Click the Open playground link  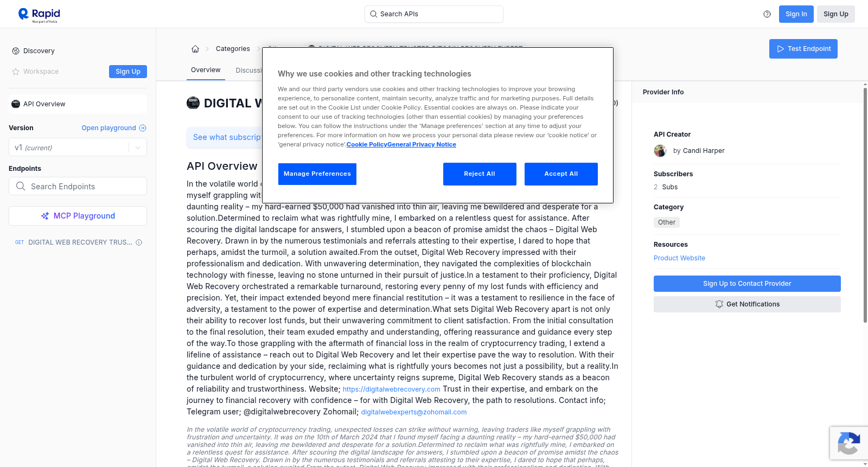point(109,128)
